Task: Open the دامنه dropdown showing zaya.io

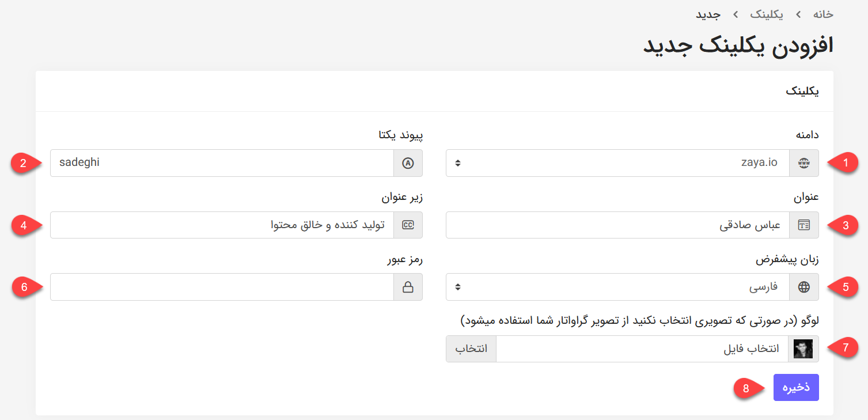Action: pos(617,163)
